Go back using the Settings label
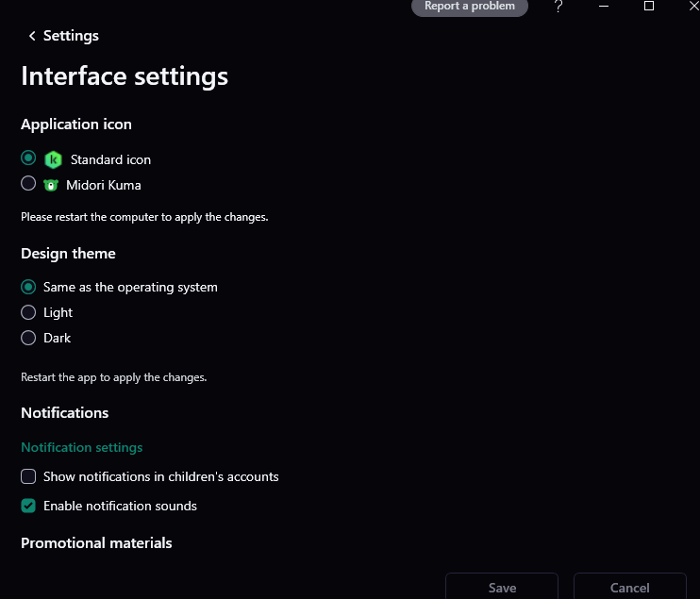 click(x=71, y=36)
